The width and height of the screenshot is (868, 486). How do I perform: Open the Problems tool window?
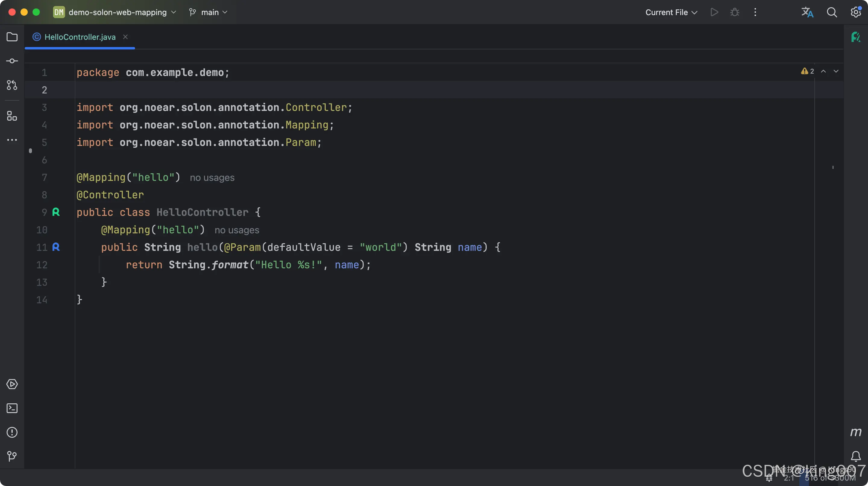pos(12,432)
